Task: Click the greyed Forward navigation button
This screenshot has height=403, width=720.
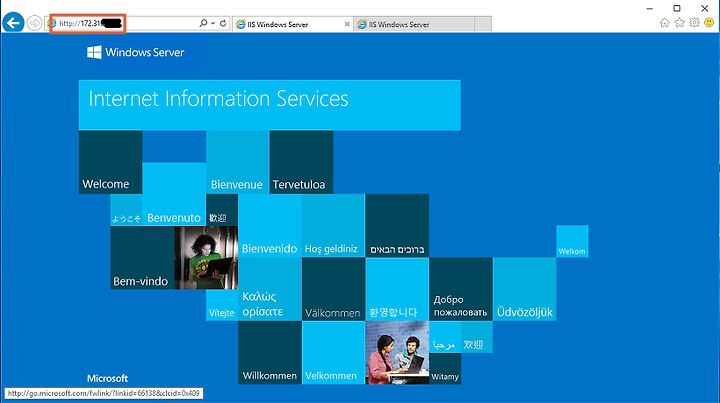Action: click(x=34, y=23)
